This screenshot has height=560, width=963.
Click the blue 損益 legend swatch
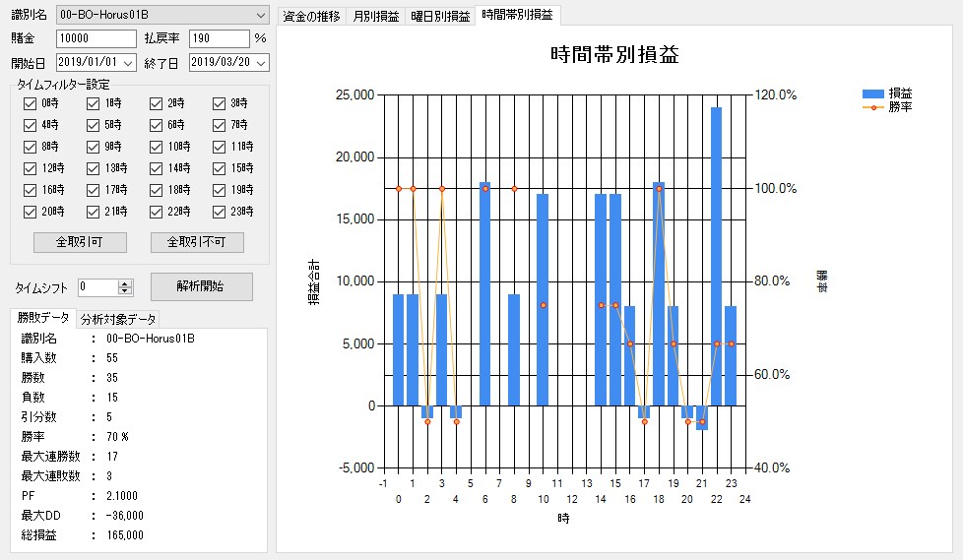pyautogui.click(x=872, y=93)
